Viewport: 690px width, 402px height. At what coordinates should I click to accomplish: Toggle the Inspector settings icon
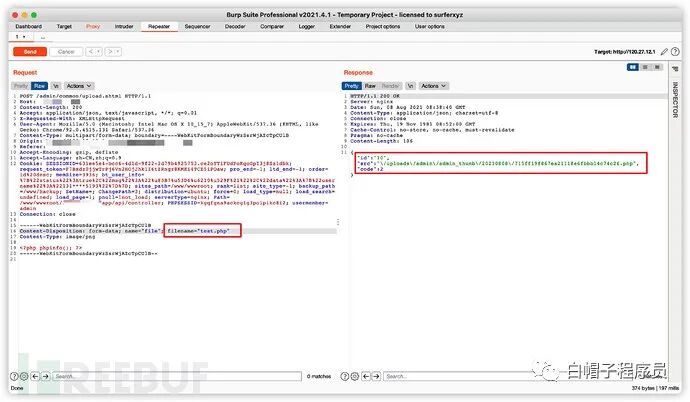click(675, 69)
